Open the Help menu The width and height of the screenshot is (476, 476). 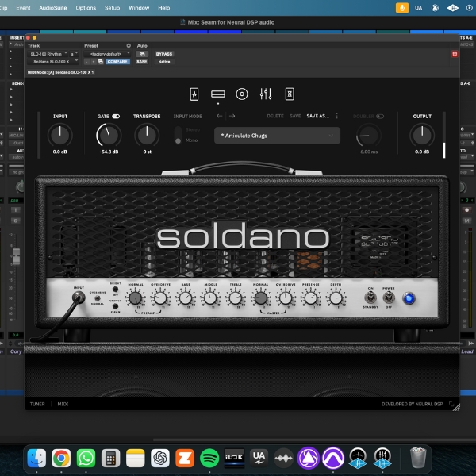click(164, 8)
